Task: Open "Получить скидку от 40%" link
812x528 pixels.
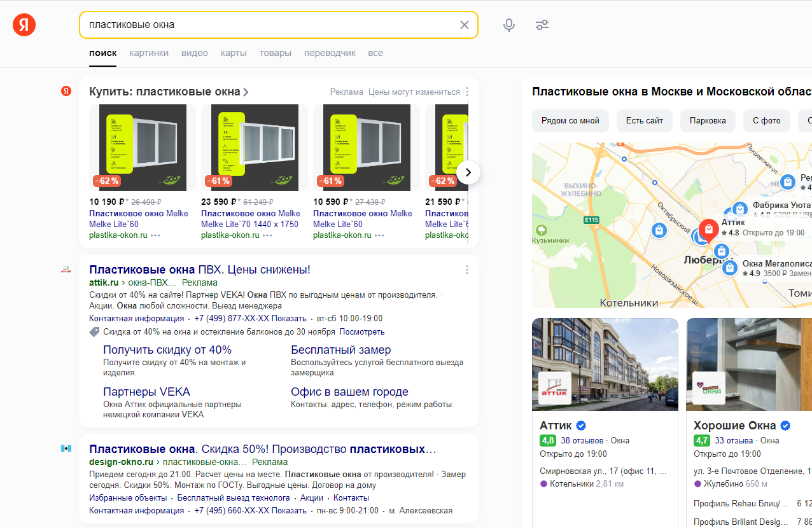Action: (167, 350)
